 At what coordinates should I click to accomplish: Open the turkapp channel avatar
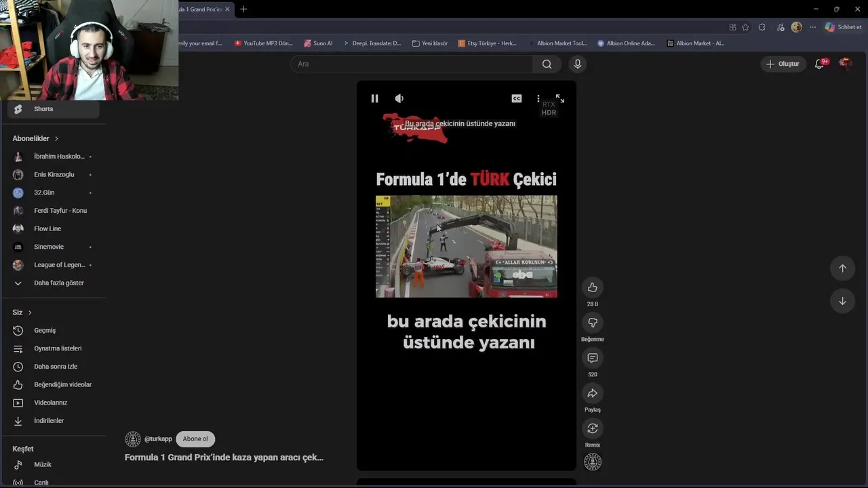tap(133, 439)
